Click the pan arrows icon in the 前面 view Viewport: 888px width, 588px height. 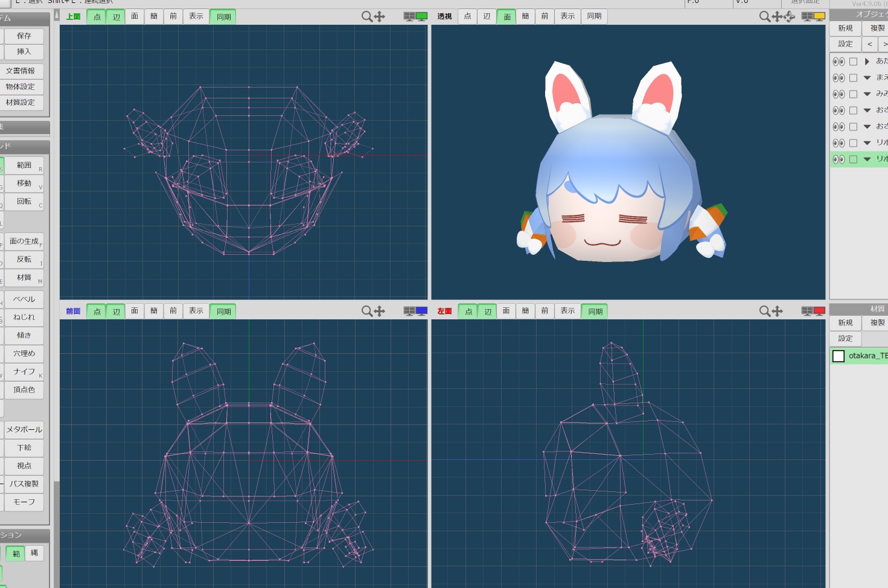pos(380,311)
